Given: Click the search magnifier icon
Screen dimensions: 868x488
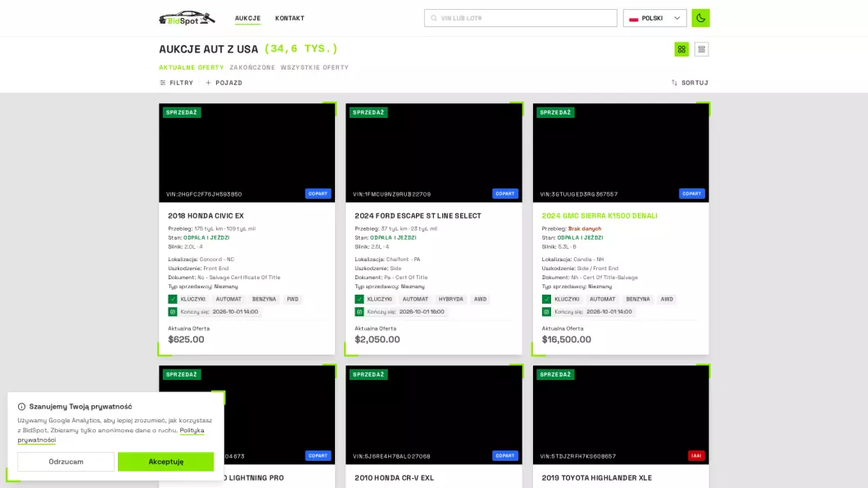Looking at the screenshot, I should tap(434, 18).
